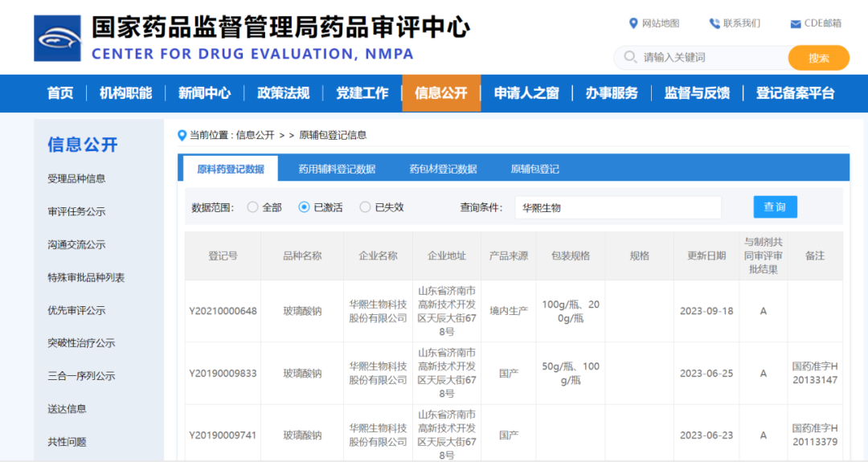Click the 查询条件 input field

click(617, 207)
